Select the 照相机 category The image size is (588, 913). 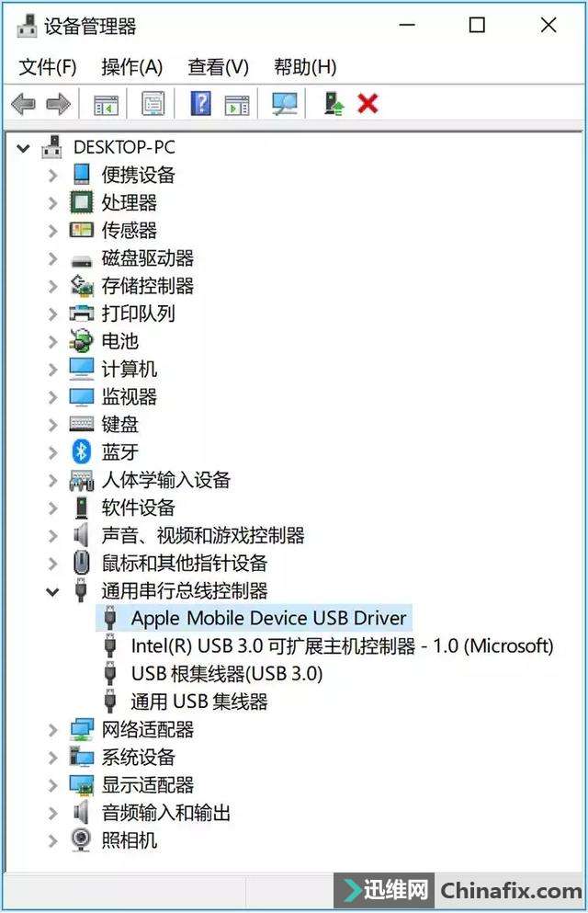pos(130,840)
